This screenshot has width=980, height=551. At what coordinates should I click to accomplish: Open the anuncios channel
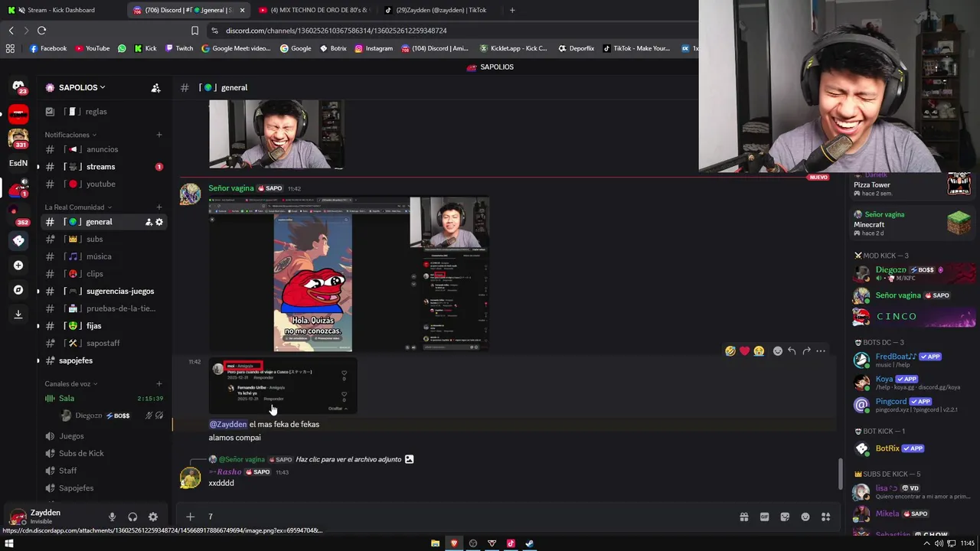pyautogui.click(x=101, y=149)
